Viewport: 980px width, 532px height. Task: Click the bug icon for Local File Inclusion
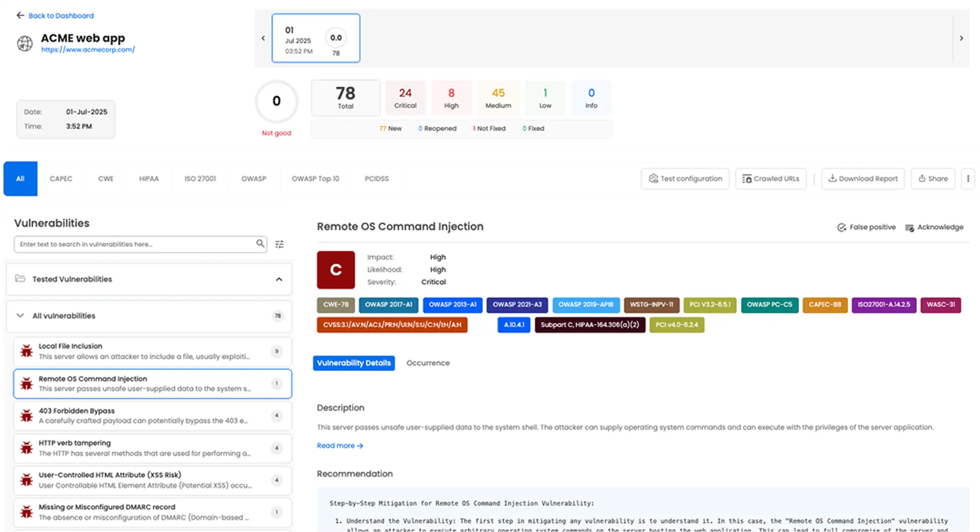coord(27,351)
